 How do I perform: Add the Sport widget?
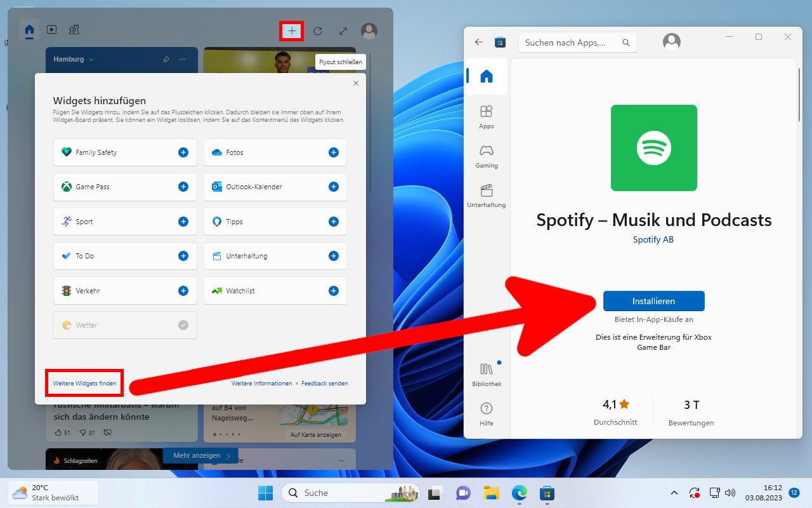click(x=183, y=222)
